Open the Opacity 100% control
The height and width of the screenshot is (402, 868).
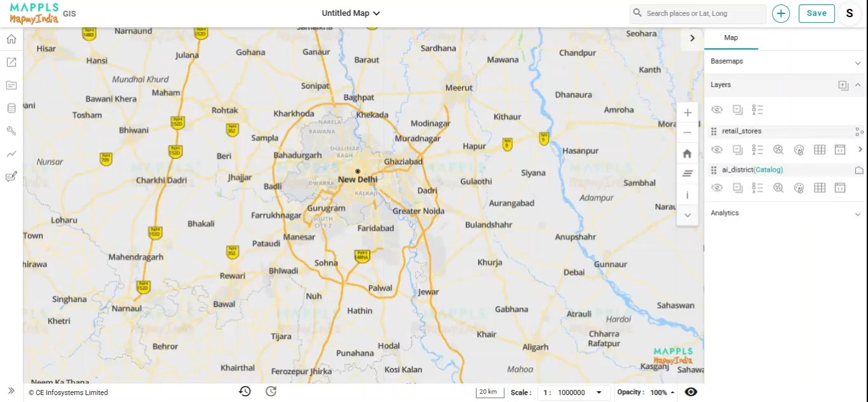click(x=662, y=392)
